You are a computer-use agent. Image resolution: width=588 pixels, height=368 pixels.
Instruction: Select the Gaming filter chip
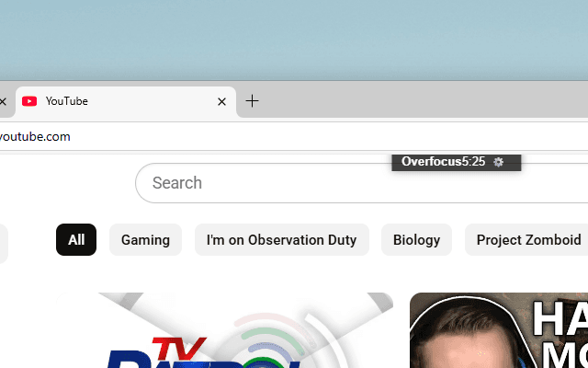145,239
